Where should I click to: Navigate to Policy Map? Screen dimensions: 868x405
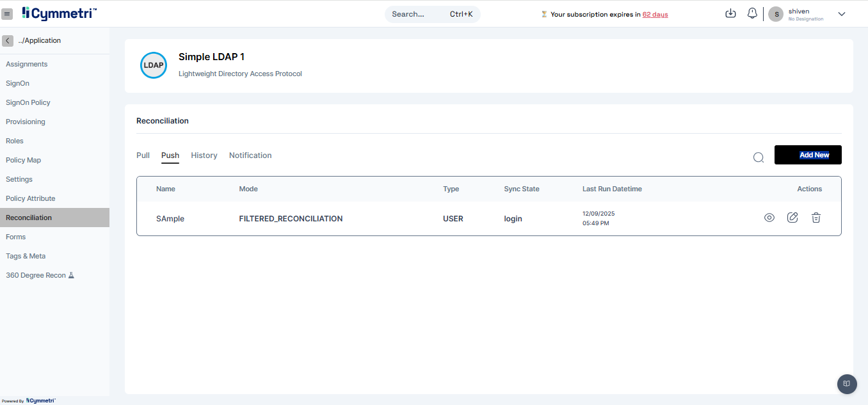point(54,160)
